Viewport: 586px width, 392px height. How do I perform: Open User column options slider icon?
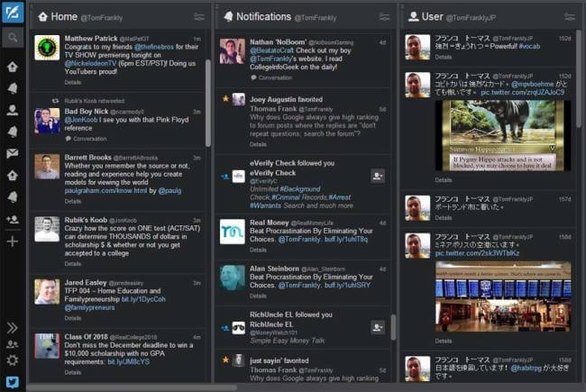(570, 17)
